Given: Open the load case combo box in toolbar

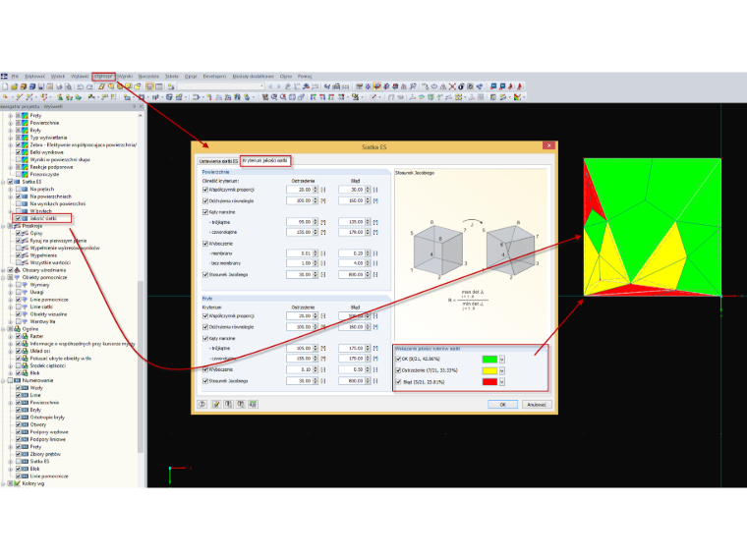Looking at the screenshot, I should tap(220, 86).
